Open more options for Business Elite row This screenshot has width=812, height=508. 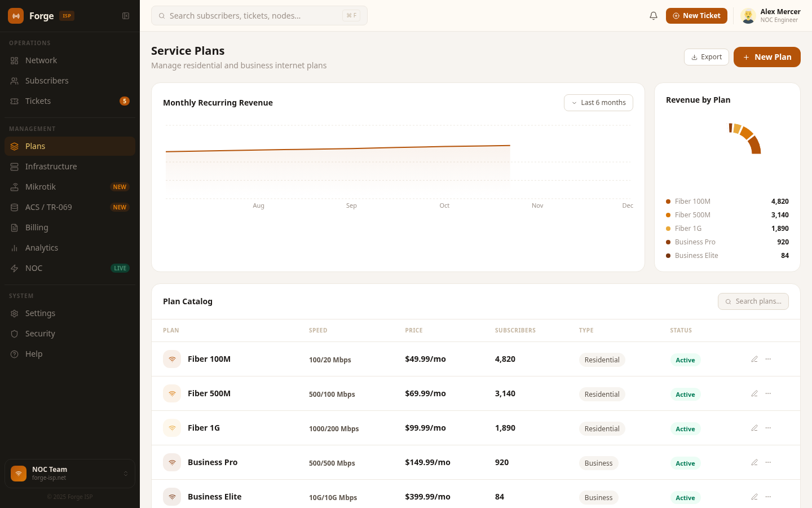[768, 497]
